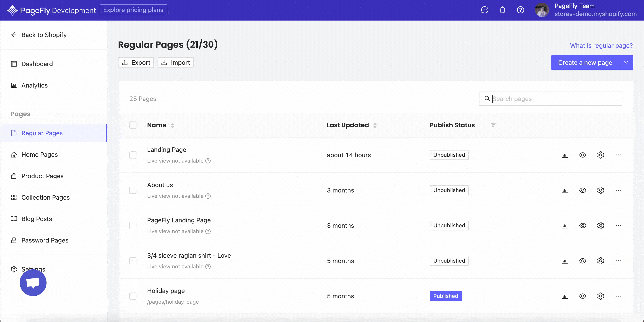View analytics for Landing Page row
The width and height of the screenshot is (644, 322).
[565, 155]
